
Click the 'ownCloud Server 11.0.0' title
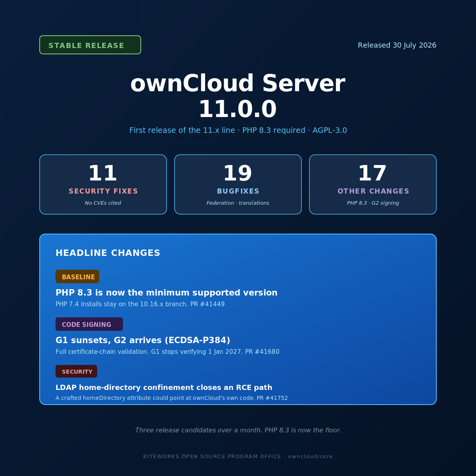238,96
